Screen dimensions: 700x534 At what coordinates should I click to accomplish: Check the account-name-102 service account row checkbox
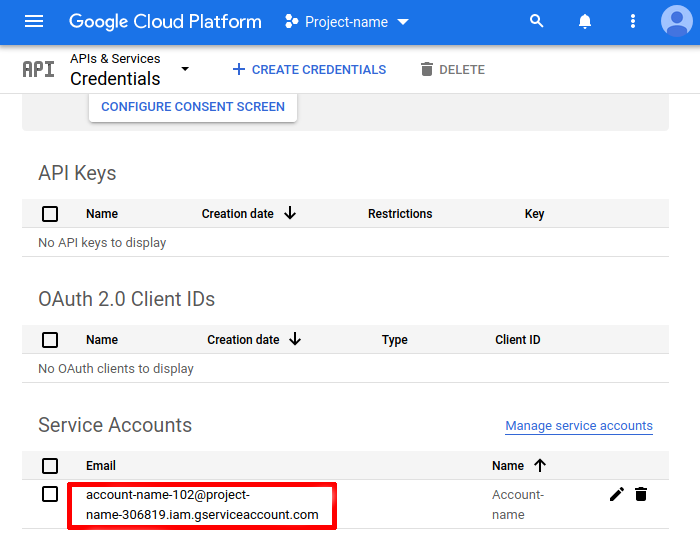pos(50,494)
